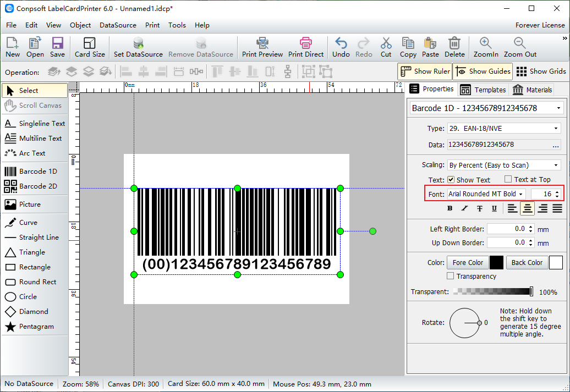Expand the toolbar overflow chevron
Image resolution: width=570 pixels, height=392 pixels.
(x=564, y=38)
